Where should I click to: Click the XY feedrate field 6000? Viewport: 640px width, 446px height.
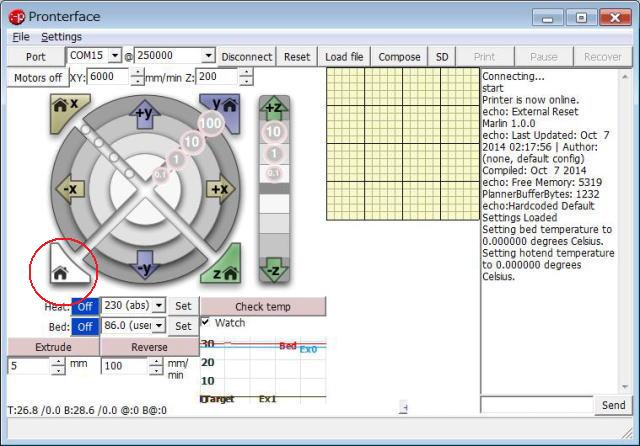pos(109,77)
